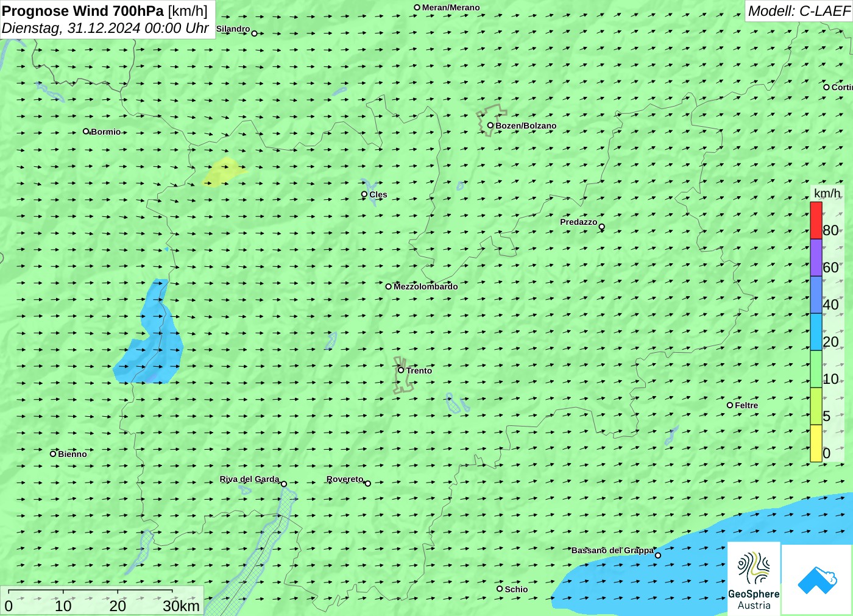Click the light green 10 km/h legend swatch
The height and width of the screenshot is (616, 853).
pyautogui.click(x=816, y=369)
